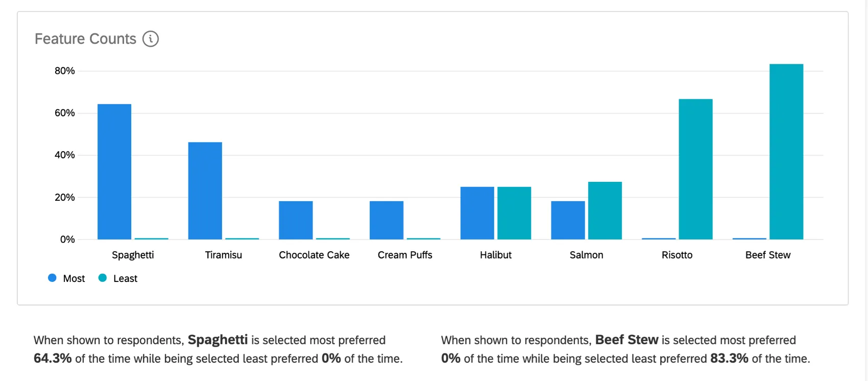Click the Chocolate Cake axis label
868x381 pixels.
(x=314, y=255)
